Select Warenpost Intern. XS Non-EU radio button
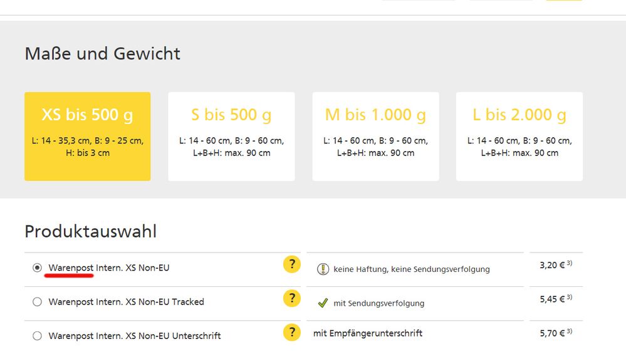Image resolution: width=626 pixels, height=364 pixels. coord(37,268)
